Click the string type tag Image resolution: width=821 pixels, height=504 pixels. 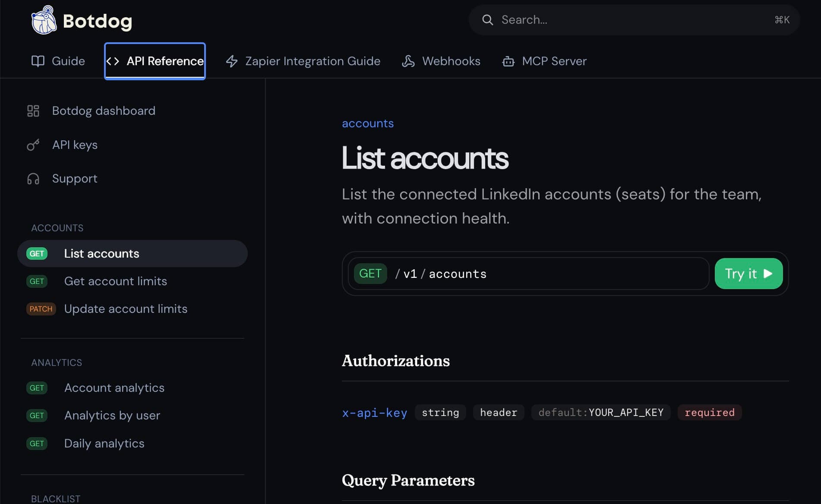[x=440, y=413]
